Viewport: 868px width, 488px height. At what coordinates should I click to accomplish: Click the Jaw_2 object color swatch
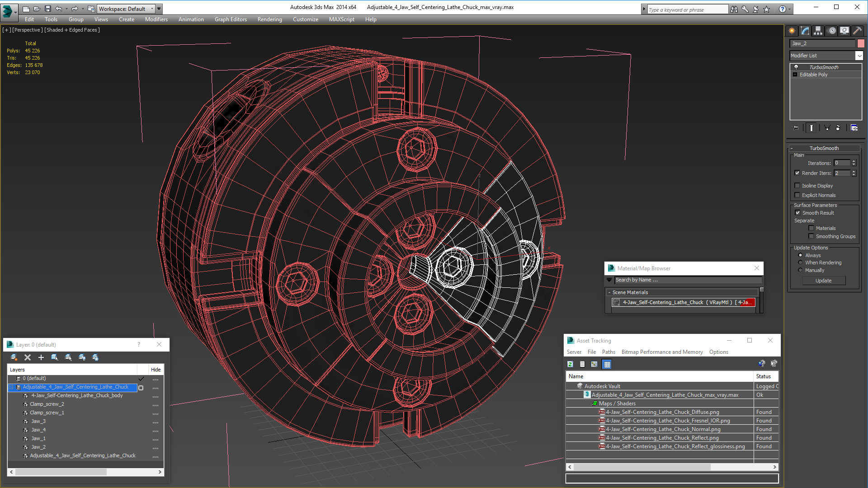point(861,43)
